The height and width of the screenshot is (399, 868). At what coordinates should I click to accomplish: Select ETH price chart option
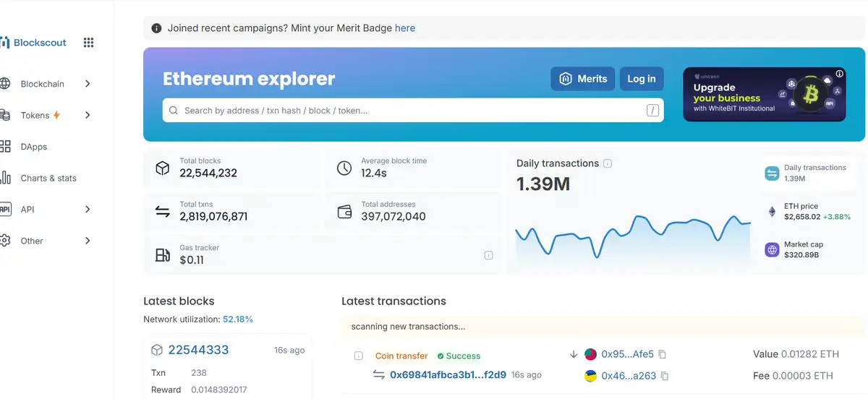click(809, 212)
